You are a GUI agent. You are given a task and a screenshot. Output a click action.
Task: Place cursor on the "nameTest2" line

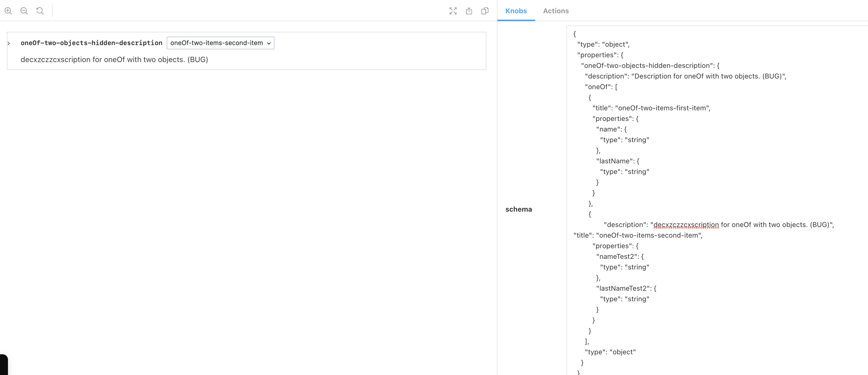(x=620, y=256)
